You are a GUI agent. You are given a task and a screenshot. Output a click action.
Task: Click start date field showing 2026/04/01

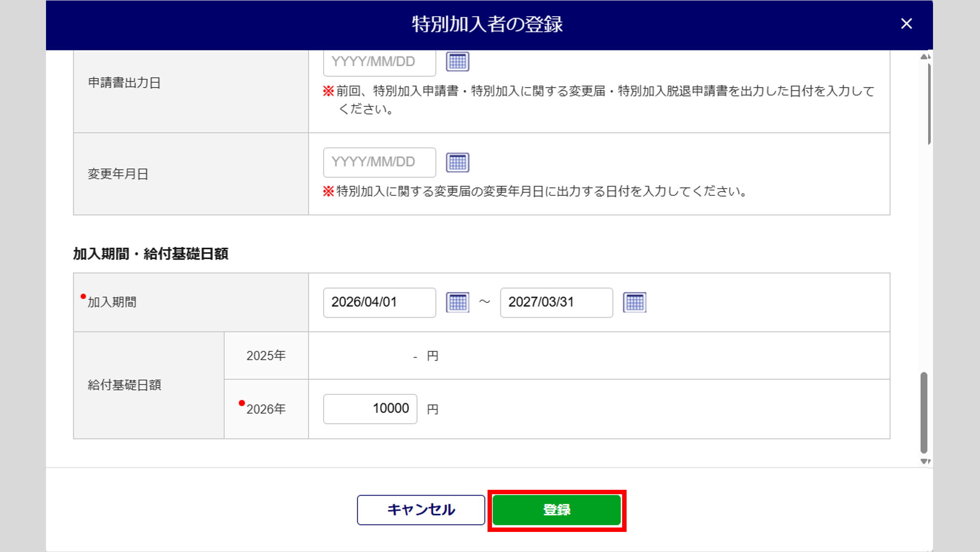point(379,302)
